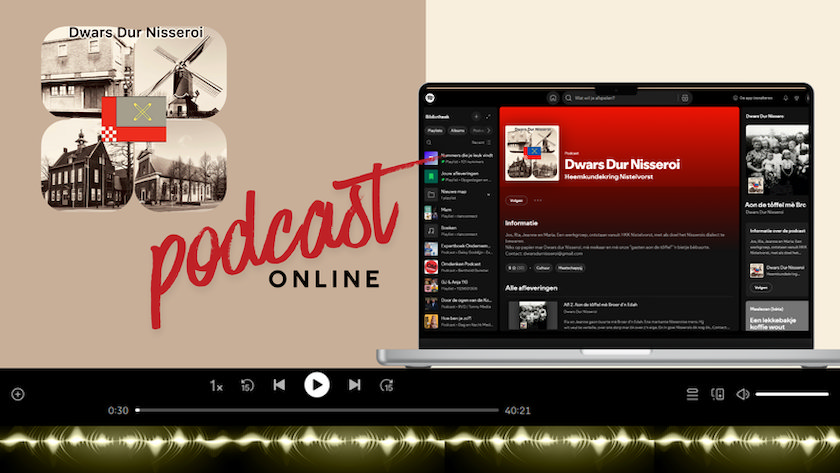Screen dimensions: 840x473
Task: Open the queue list icon
Action: [x=692, y=394]
